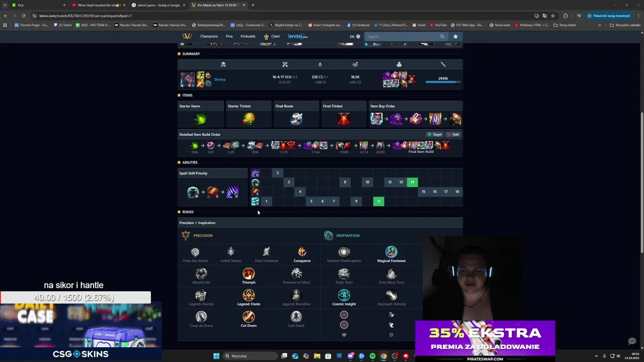
Task: Click the highlighted level 14 W skill cell
Action: (412, 182)
